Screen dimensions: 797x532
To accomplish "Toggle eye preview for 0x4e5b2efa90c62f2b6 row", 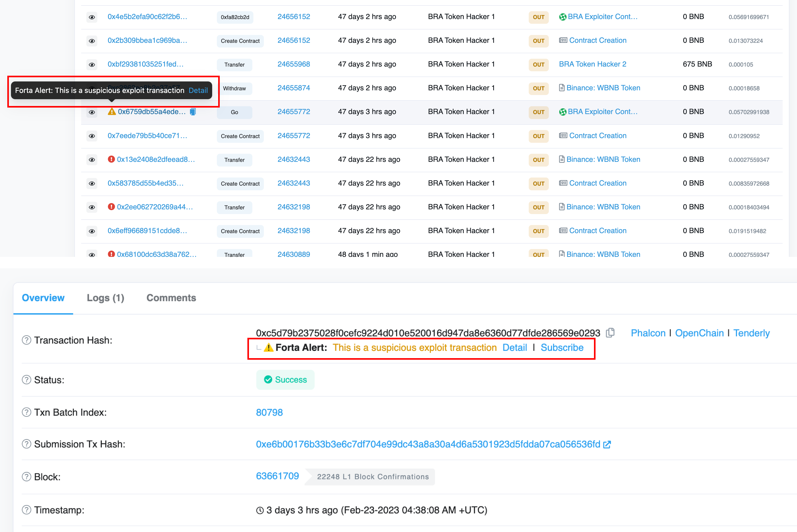I will click(92, 17).
